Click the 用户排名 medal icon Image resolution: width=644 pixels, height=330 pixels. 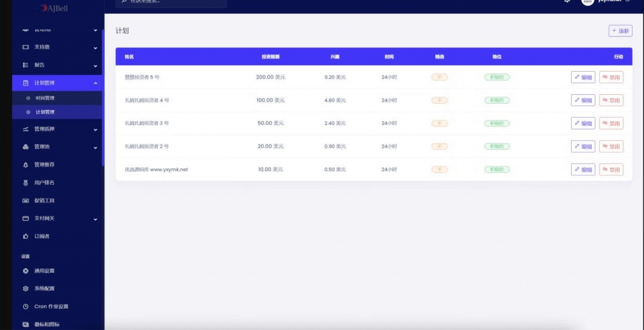tap(26, 183)
